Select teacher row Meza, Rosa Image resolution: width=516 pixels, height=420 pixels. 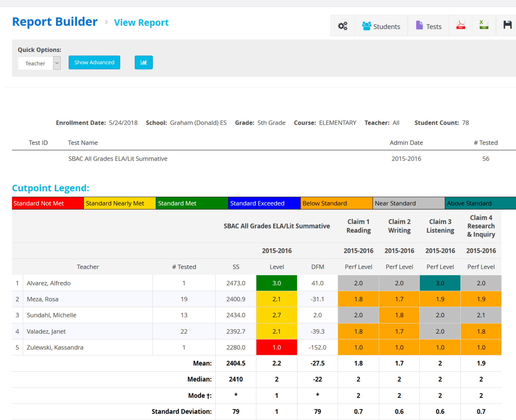click(43, 299)
